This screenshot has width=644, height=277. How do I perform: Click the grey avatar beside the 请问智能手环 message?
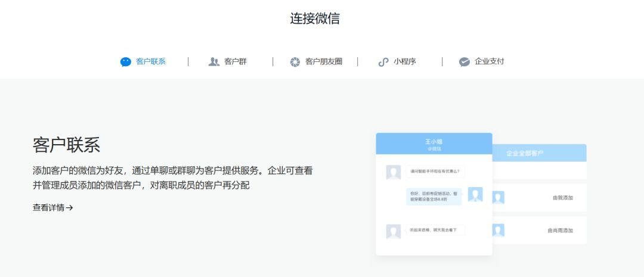tap(394, 172)
